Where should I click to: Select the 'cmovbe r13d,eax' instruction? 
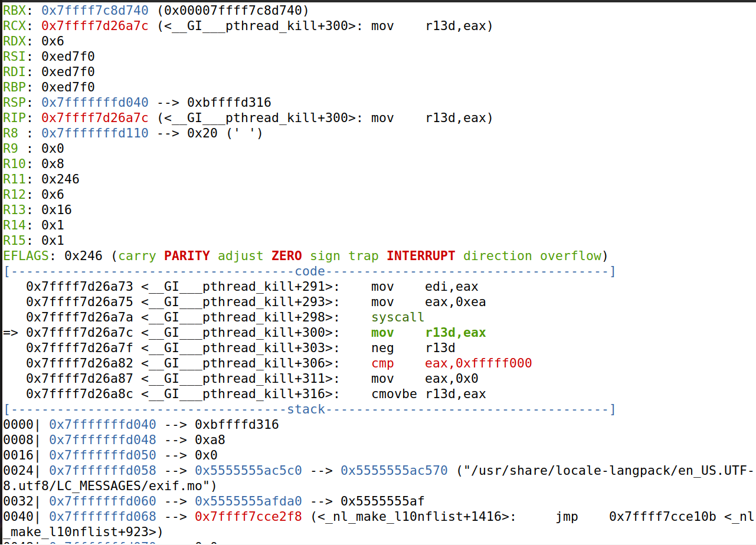coord(428,394)
